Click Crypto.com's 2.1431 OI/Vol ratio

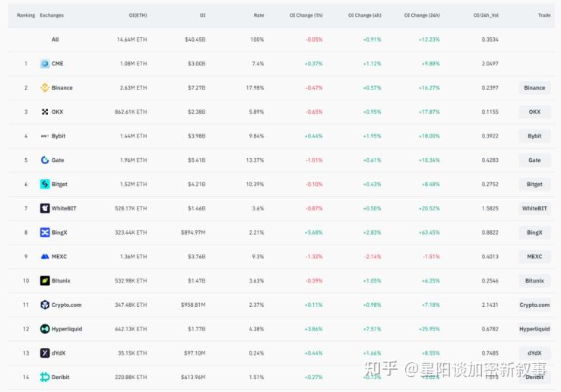[490, 305]
